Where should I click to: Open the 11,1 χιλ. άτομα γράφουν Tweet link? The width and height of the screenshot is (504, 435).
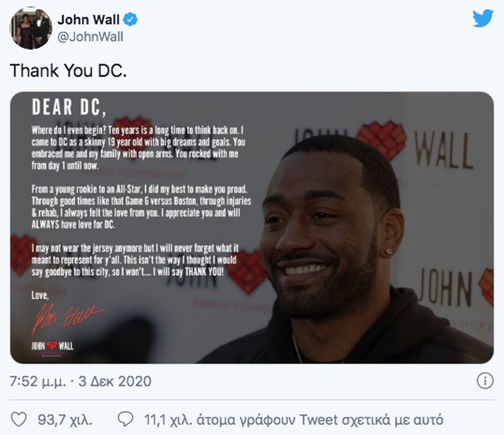tap(293, 420)
